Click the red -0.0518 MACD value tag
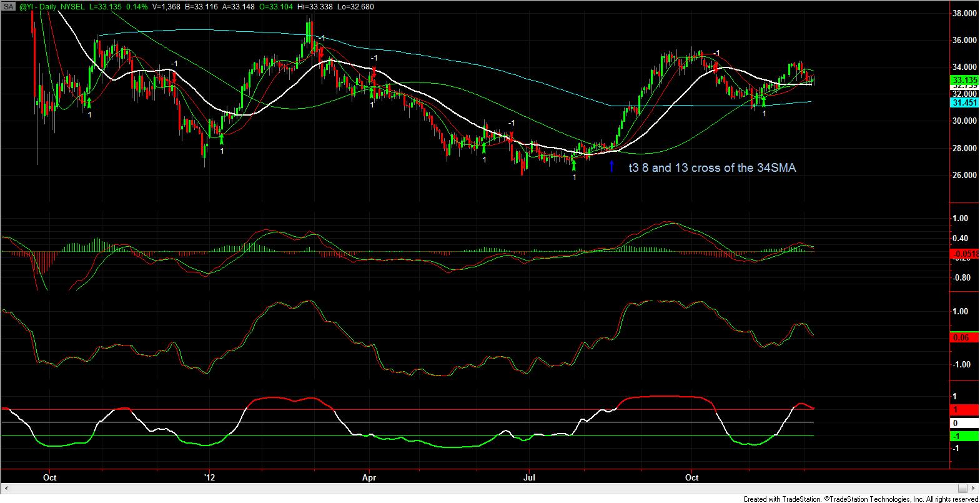This screenshot has height=503, width=980. click(963, 254)
